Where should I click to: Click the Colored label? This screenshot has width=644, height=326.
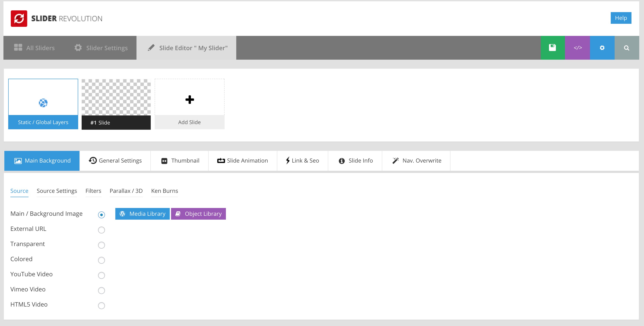[x=22, y=259]
